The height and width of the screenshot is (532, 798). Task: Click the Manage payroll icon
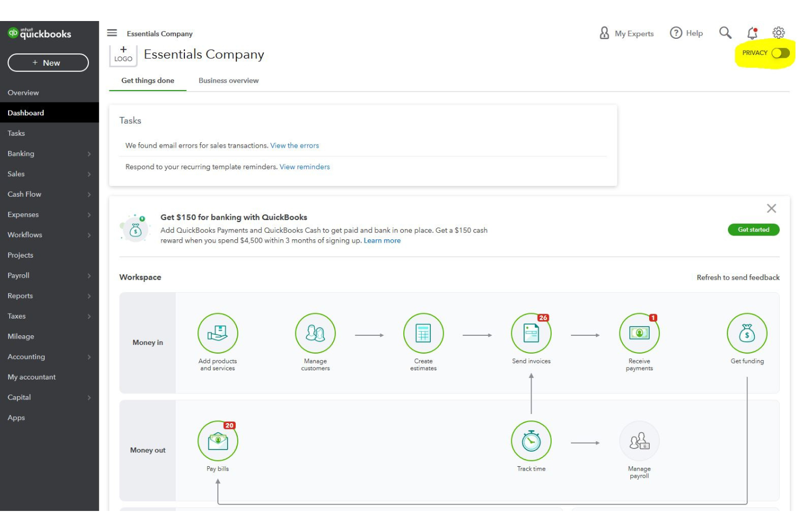(x=639, y=441)
